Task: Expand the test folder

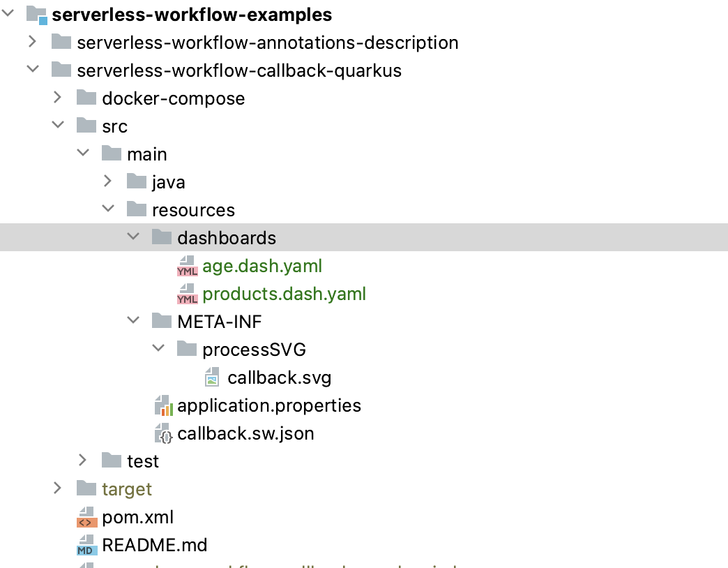Action: pyautogui.click(x=83, y=461)
